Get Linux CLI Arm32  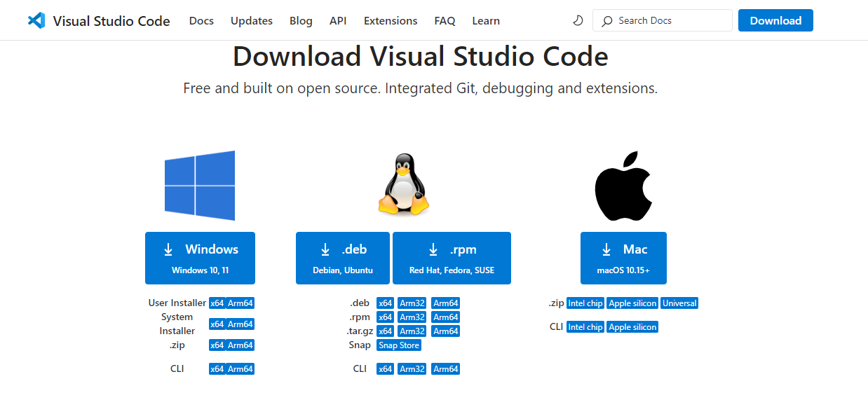(412, 369)
